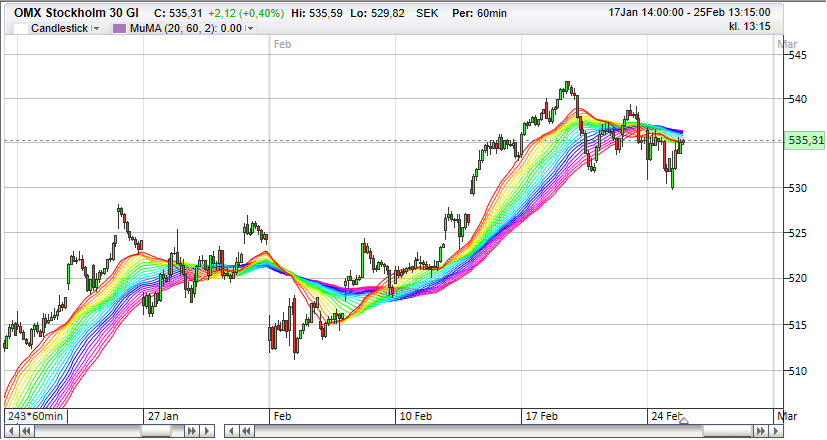Click the 545 price axis label

tap(797, 55)
